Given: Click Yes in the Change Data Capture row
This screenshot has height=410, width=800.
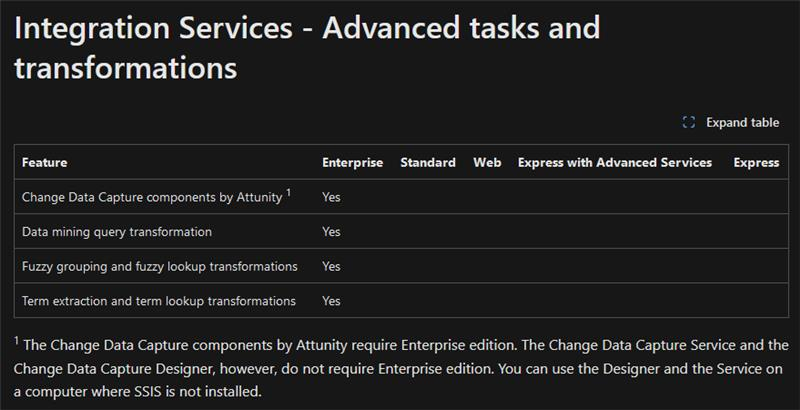Looking at the screenshot, I should [x=331, y=198].
